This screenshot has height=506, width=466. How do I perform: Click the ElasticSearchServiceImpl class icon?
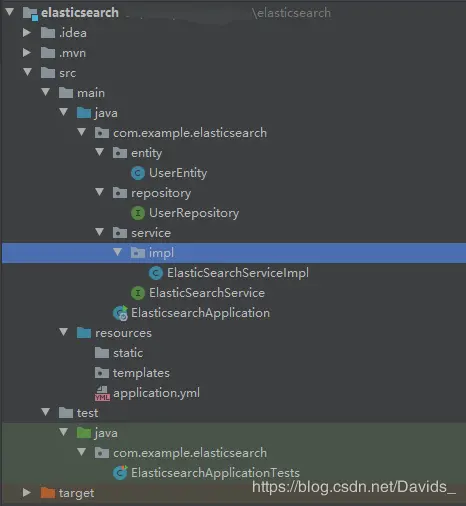coord(156,273)
